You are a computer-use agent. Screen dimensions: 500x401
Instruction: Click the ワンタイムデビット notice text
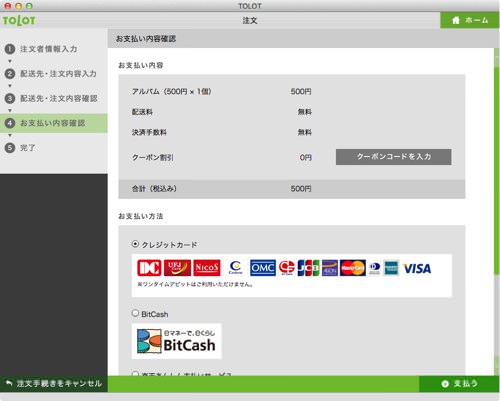click(195, 284)
